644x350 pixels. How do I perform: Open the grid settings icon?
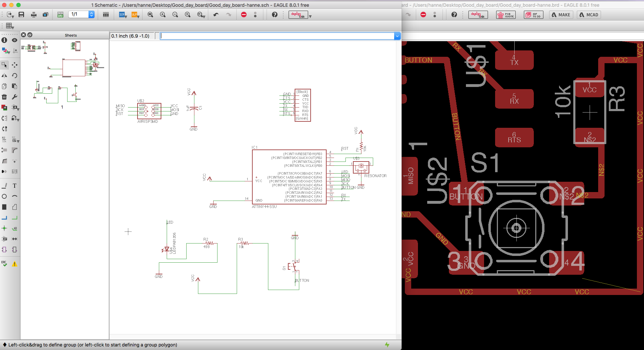point(10,26)
